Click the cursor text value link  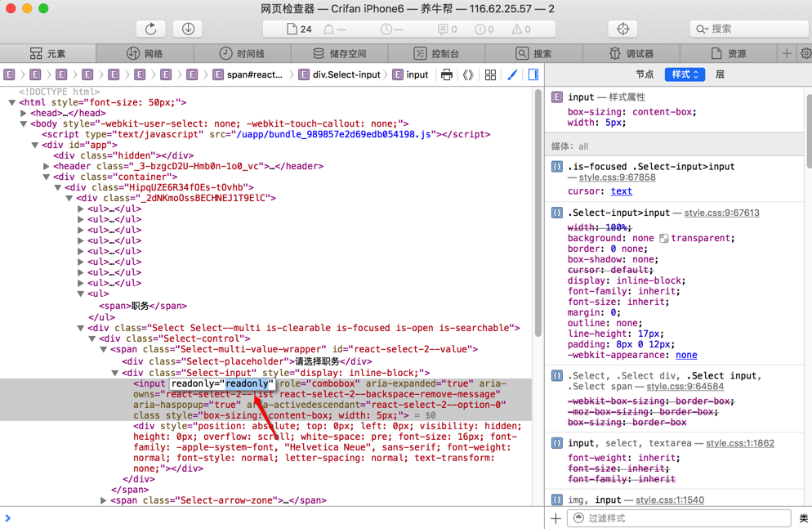coord(621,191)
